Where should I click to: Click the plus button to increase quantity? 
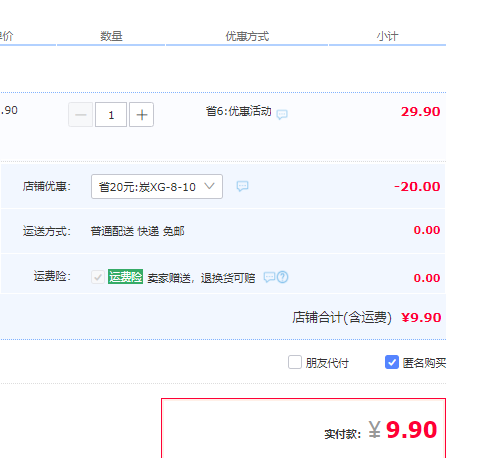(141, 115)
